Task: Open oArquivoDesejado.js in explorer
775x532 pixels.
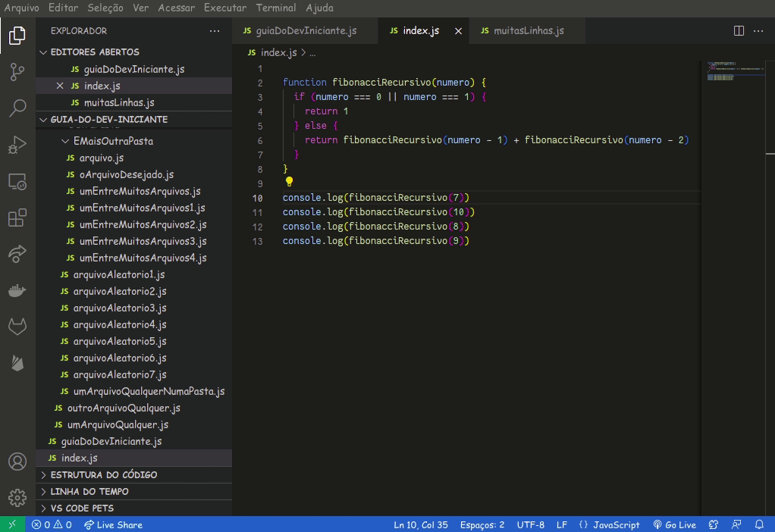Action: click(126, 175)
